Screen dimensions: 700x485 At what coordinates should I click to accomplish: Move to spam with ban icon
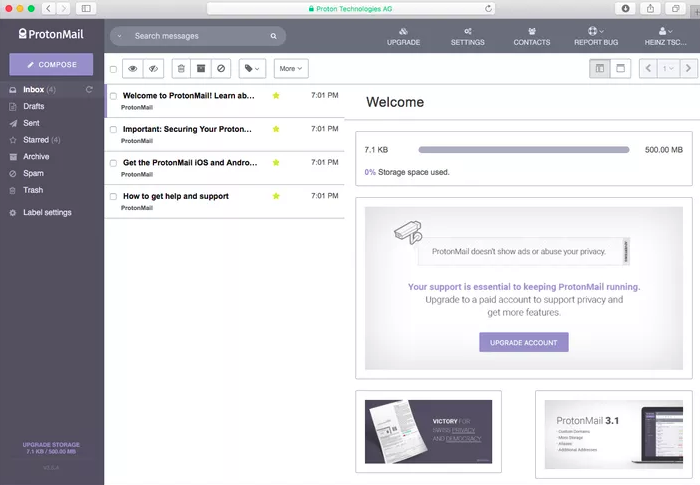tap(221, 69)
